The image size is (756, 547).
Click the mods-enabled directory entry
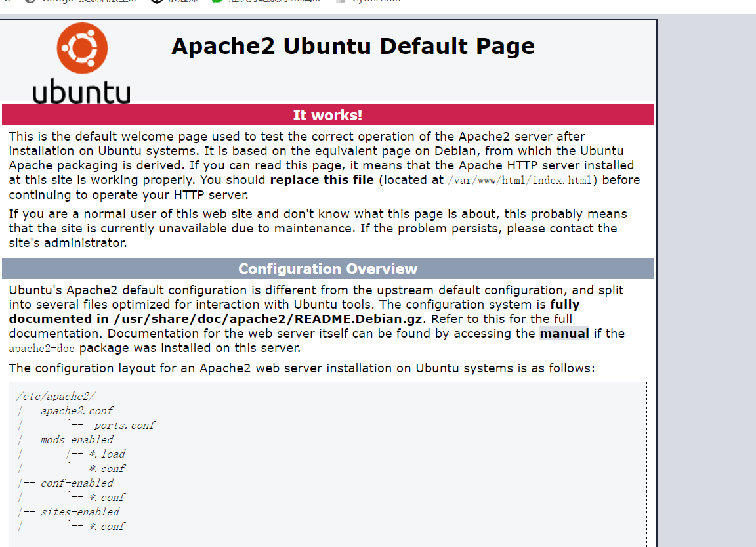click(77, 439)
